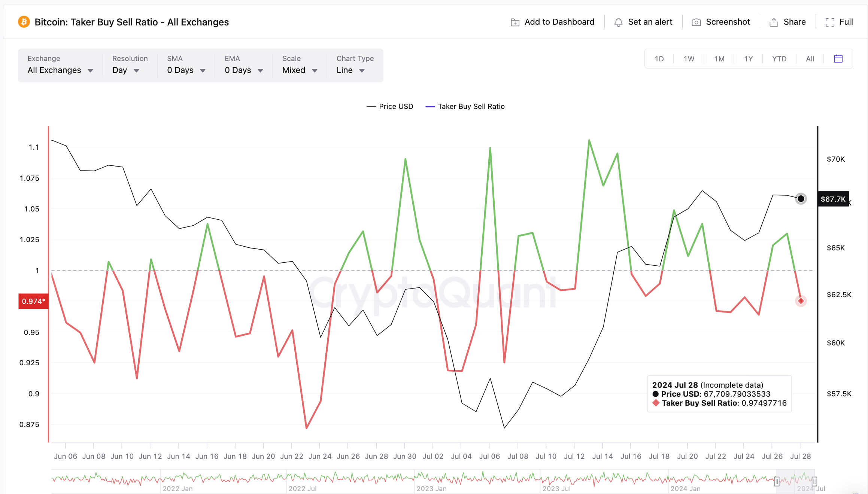
Task: Click the Jul 14 x-axis date label
Action: 603,456
